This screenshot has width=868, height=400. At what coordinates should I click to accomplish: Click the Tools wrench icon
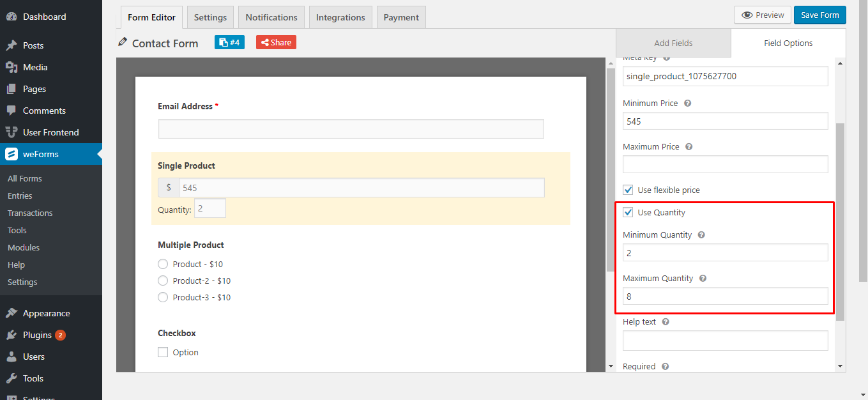(x=11, y=378)
